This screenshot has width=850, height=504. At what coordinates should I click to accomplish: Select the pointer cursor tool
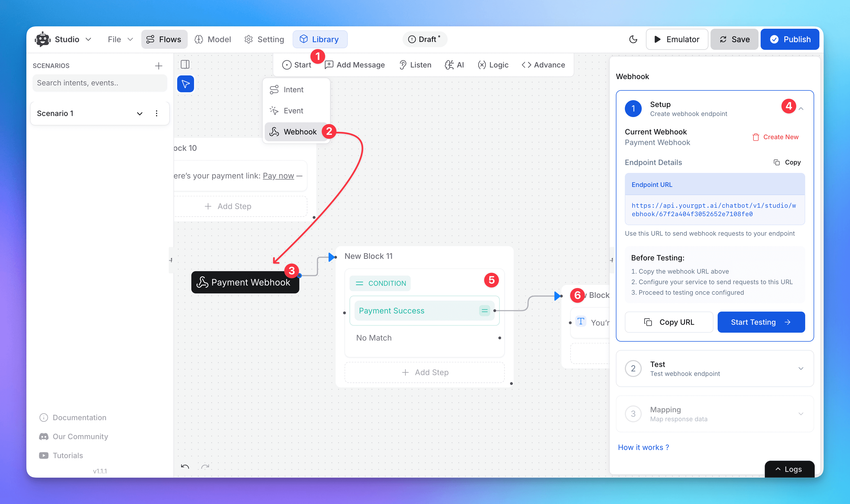click(185, 84)
